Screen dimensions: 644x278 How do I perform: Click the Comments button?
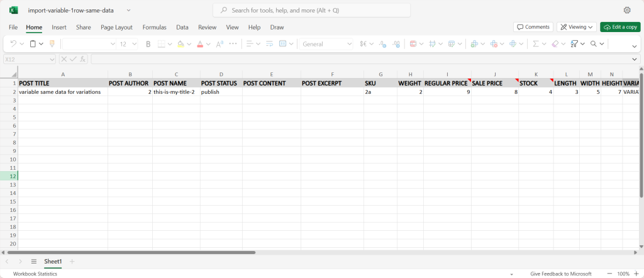coord(533,27)
